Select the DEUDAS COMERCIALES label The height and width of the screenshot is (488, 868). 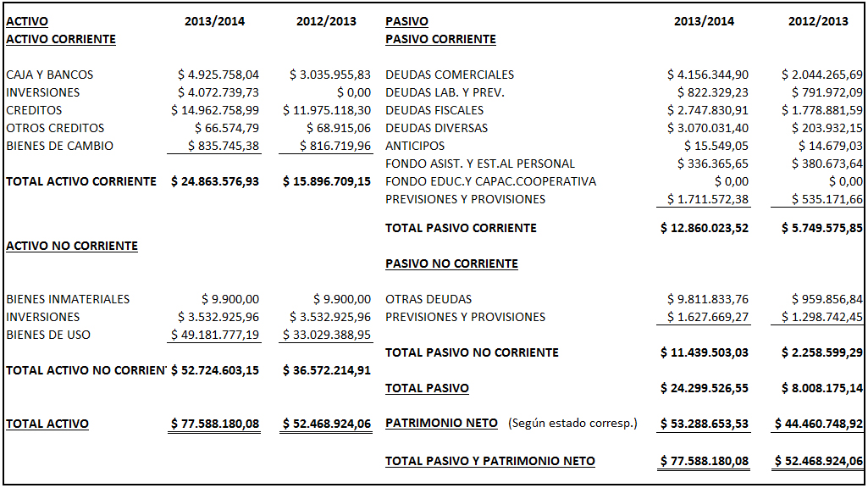coord(450,75)
